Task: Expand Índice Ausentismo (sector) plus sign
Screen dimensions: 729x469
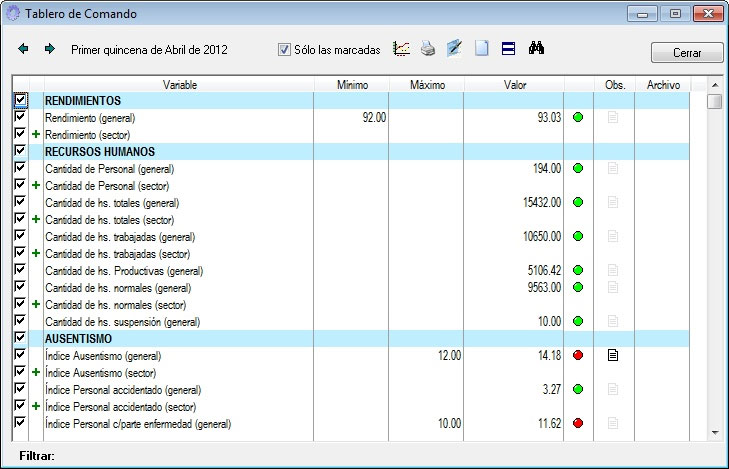Action: click(36, 372)
